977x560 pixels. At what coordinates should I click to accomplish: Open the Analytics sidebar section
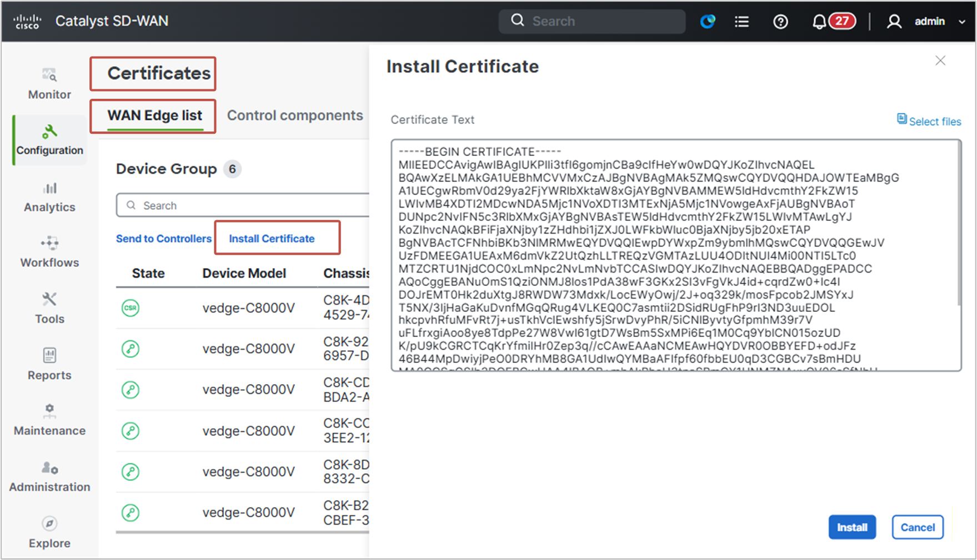click(49, 197)
